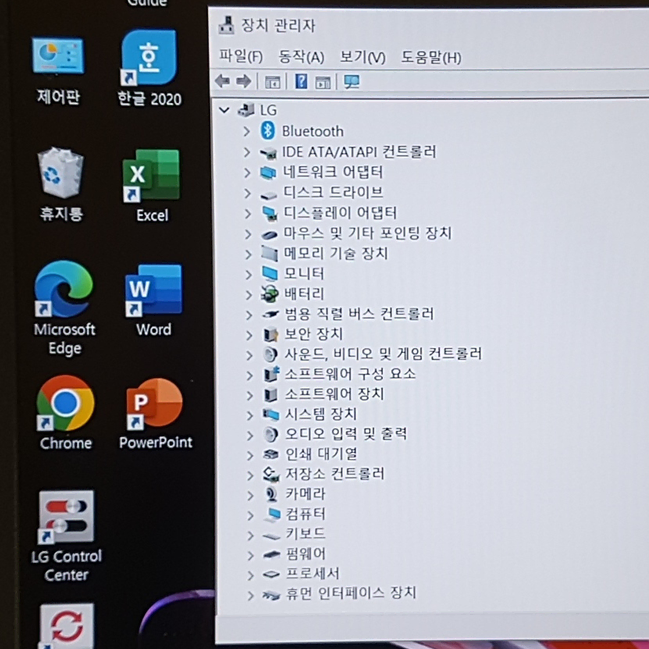Screen dimensions: 649x649
Task: Click the 장치 관리자 title bar icon
Action: coord(226,25)
